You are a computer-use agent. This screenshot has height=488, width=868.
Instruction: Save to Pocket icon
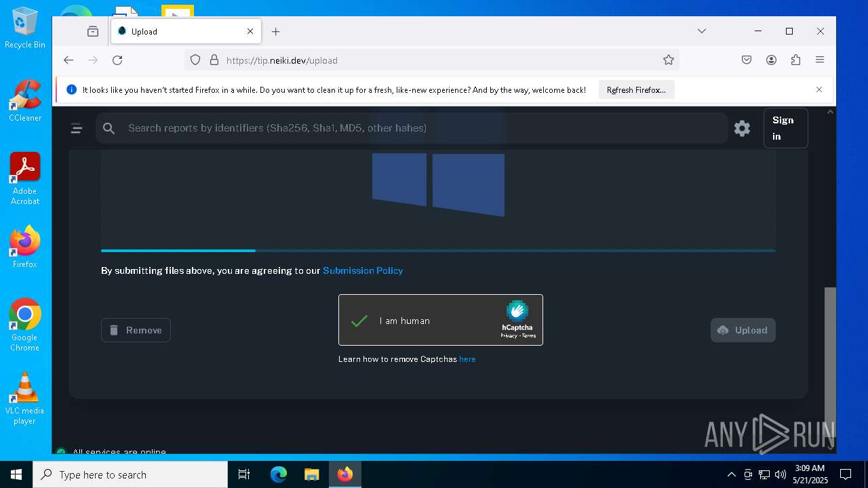747,60
